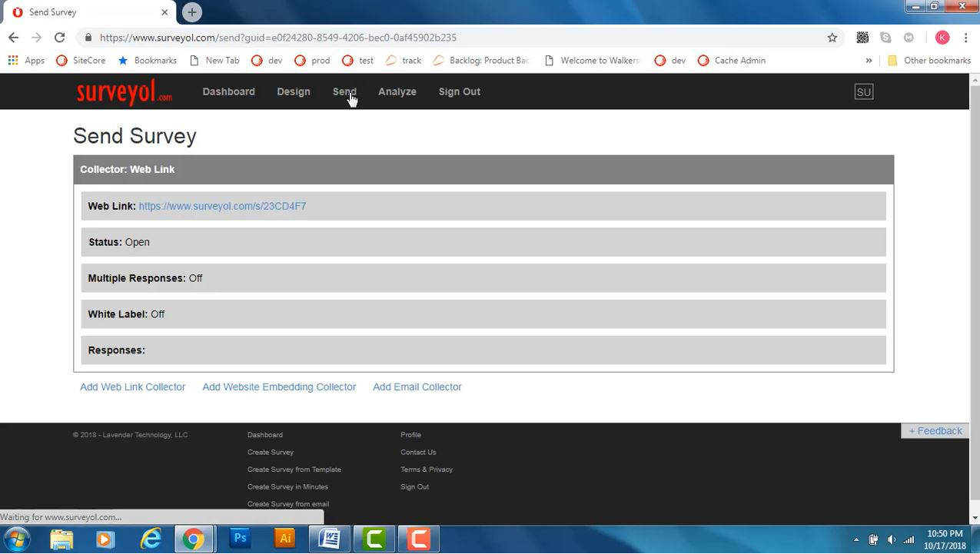Open Internet Explorer from taskbar
This screenshot has width=980, height=554.
150,539
